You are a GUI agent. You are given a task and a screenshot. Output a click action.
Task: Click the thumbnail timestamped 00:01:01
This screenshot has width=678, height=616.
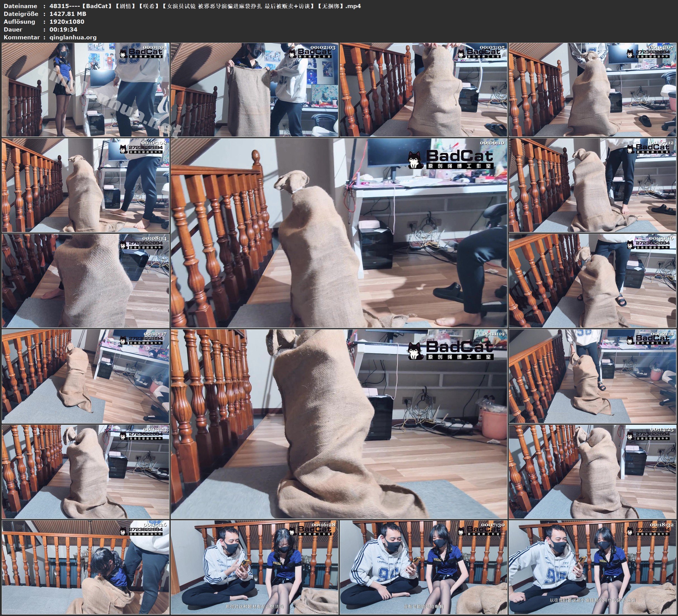pyautogui.click(x=85, y=89)
